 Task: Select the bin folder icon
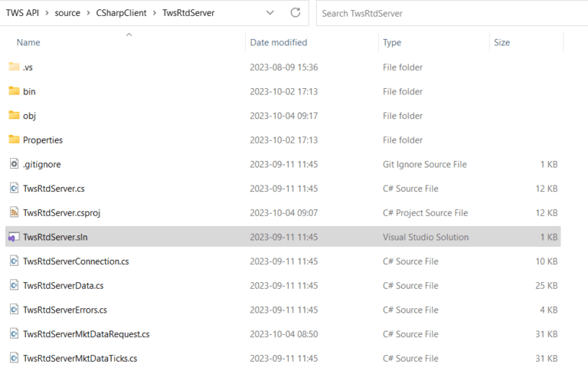coord(14,91)
